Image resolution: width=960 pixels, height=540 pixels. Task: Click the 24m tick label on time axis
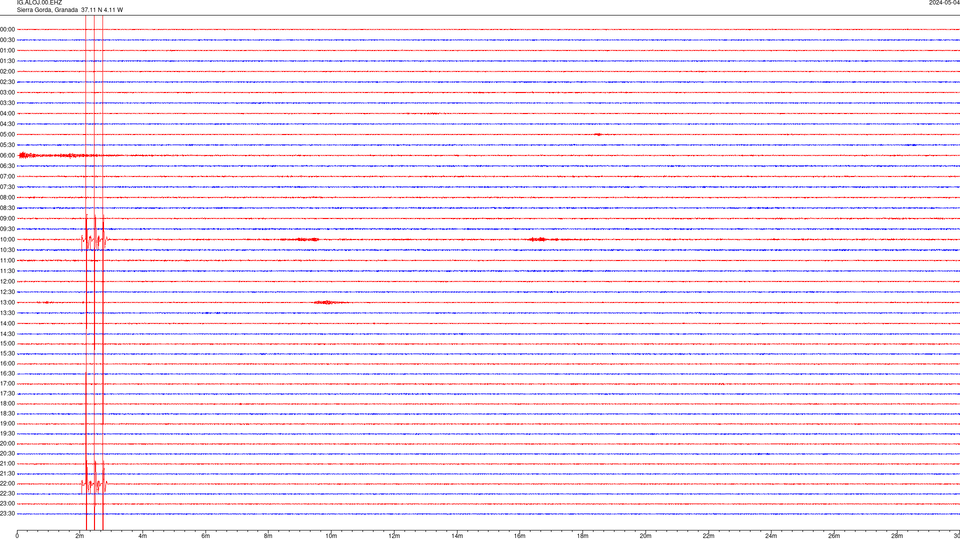(x=771, y=536)
